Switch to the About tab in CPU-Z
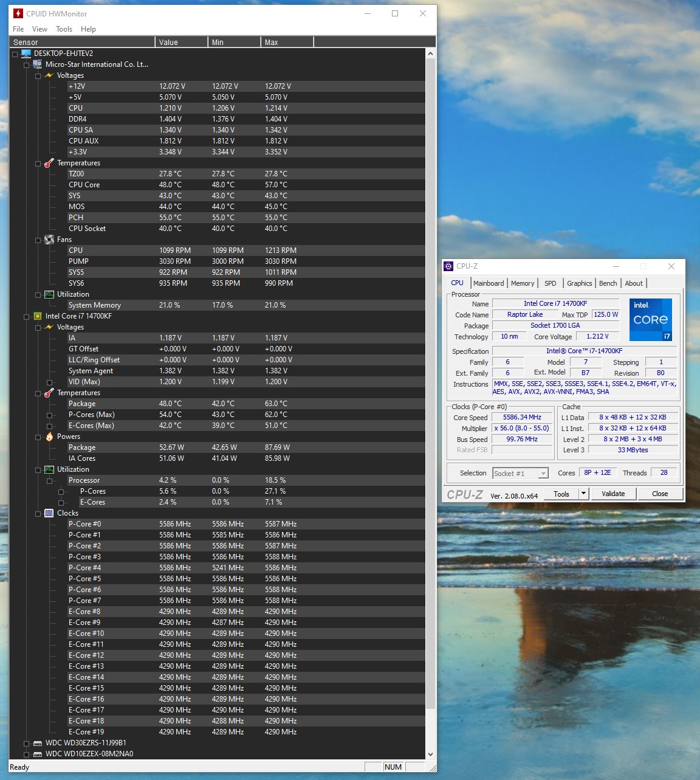This screenshot has height=780, width=700. point(634,283)
